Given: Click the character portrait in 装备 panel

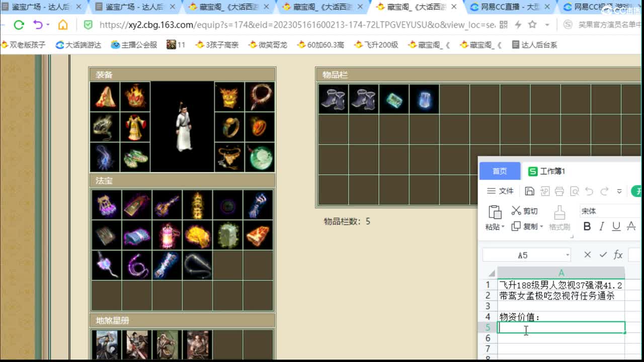Looking at the screenshot, I should (183, 127).
